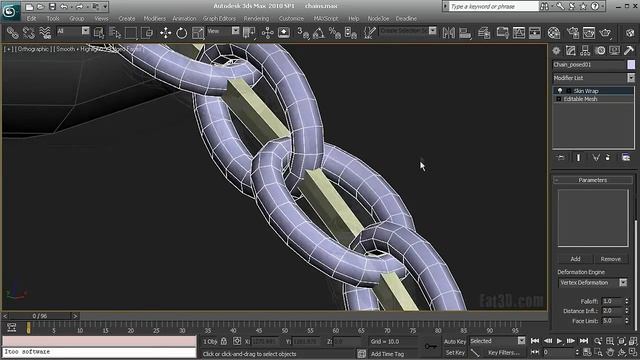The height and width of the screenshot is (360, 640).
Task: Click the Key Filters button
Action: [x=504, y=352]
